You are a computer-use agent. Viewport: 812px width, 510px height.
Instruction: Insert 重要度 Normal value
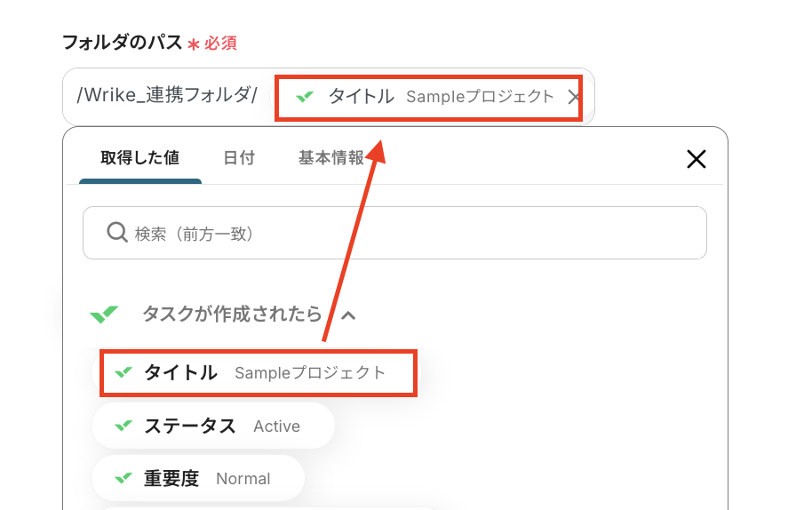pos(198,478)
